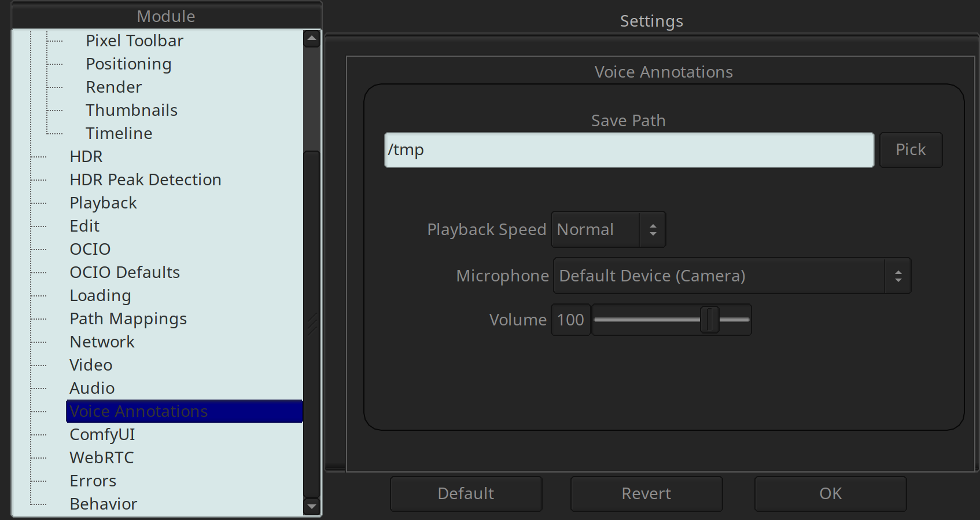Select Behavior module entry
Screen dimensions: 980x520
(103, 504)
